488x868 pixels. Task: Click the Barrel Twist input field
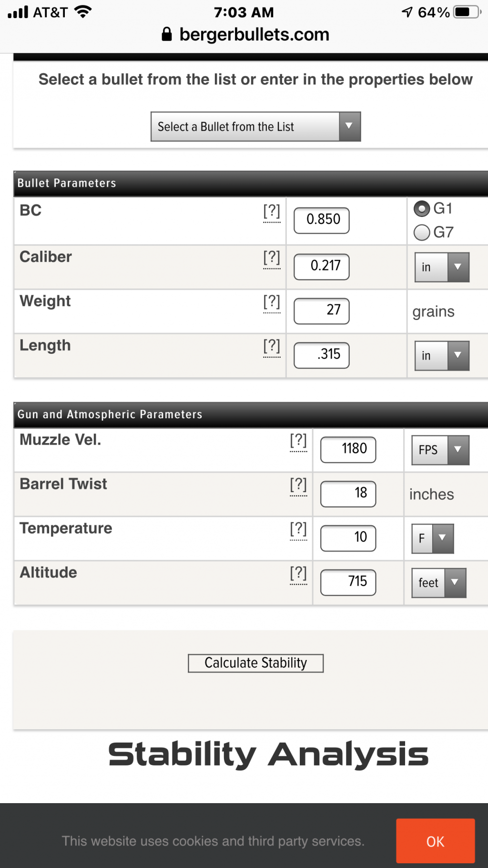(348, 494)
